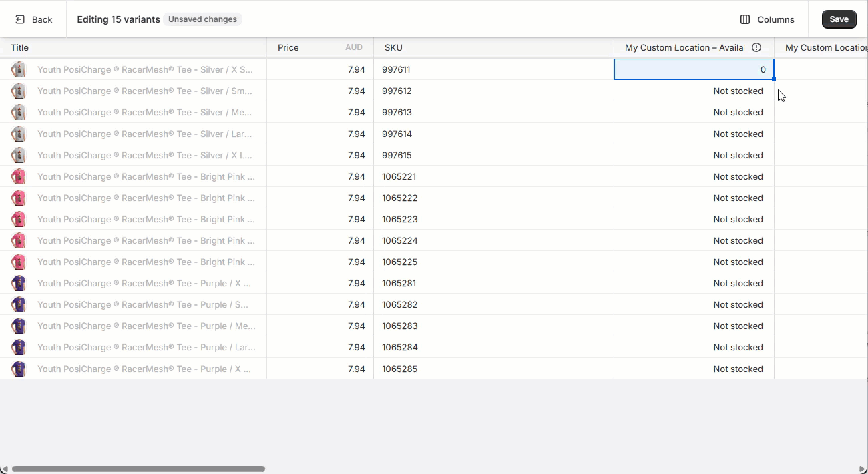Click the Title column header
Screen dimensions: 868x474
134,47
